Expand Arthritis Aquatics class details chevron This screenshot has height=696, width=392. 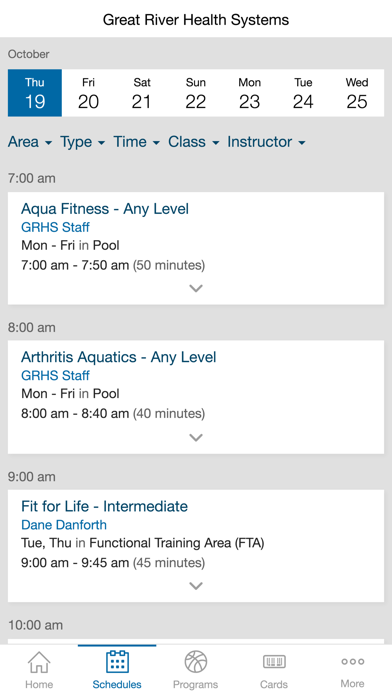pyautogui.click(x=196, y=438)
